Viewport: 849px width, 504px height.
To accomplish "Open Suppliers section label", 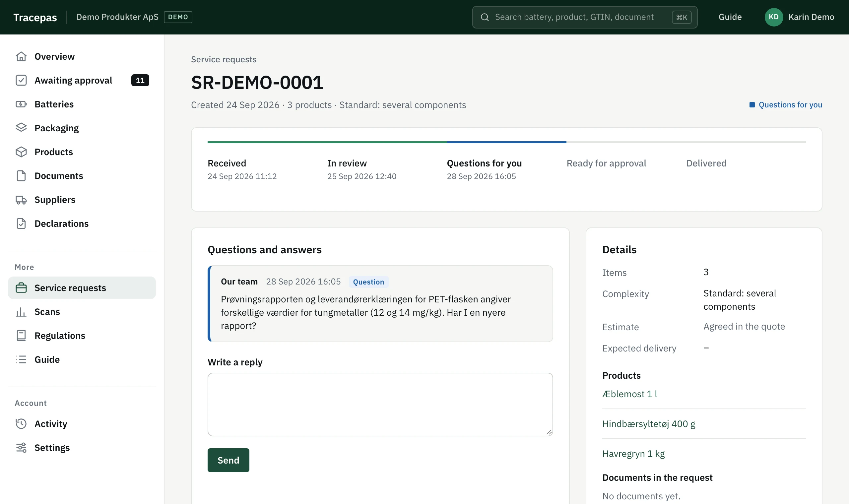I will tap(55, 200).
